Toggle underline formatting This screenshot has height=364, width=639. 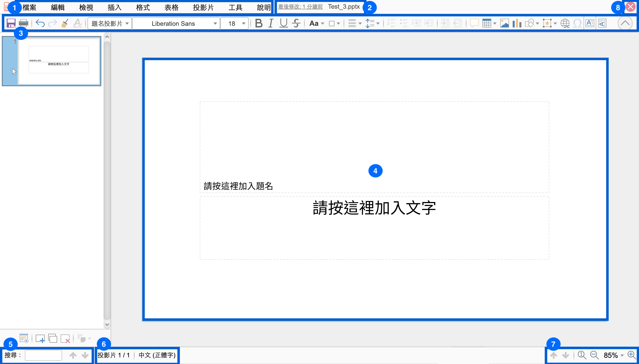click(x=284, y=23)
